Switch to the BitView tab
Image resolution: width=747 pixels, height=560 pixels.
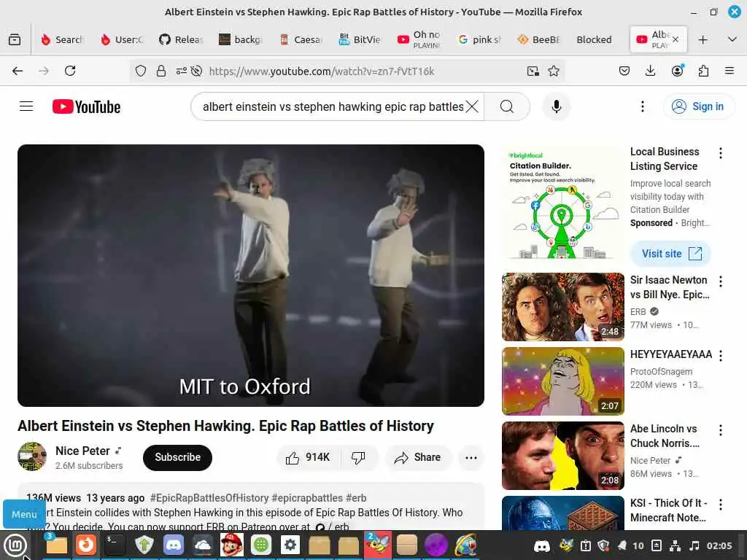[x=361, y=39]
